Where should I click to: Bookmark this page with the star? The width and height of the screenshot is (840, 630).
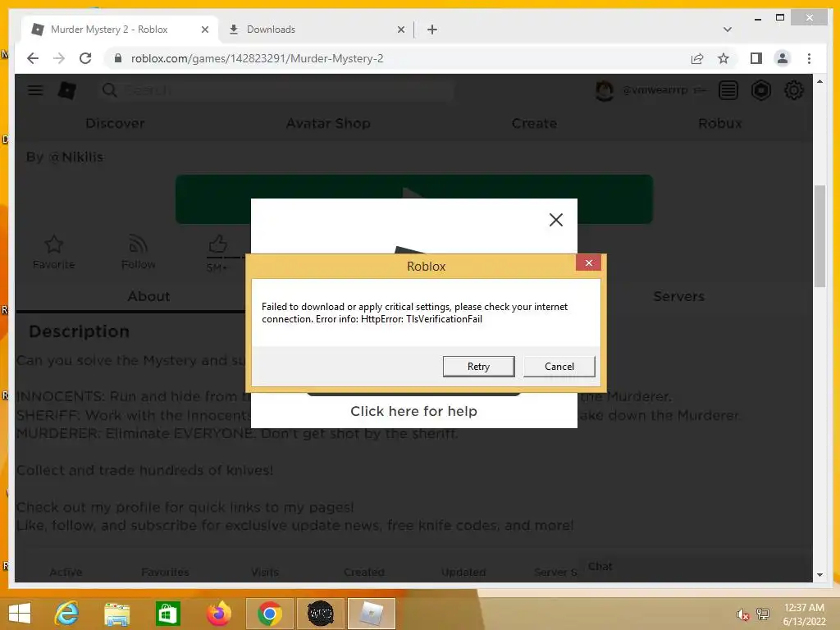pos(724,58)
